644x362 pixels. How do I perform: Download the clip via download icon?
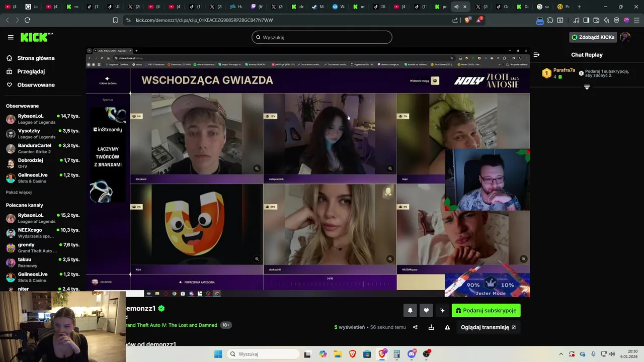[431, 327]
